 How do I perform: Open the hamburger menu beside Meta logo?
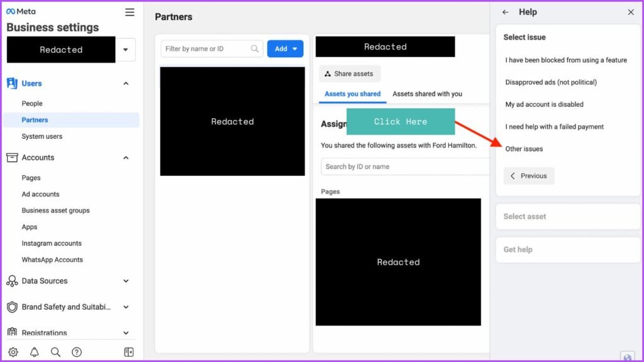(130, 13)
